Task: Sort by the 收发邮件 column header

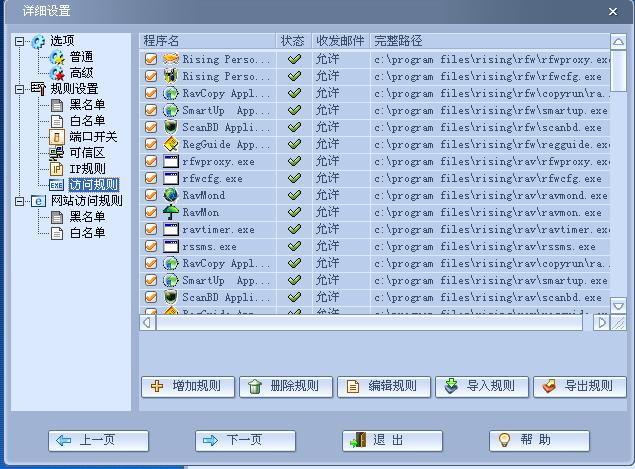Action: pos(341,41)
